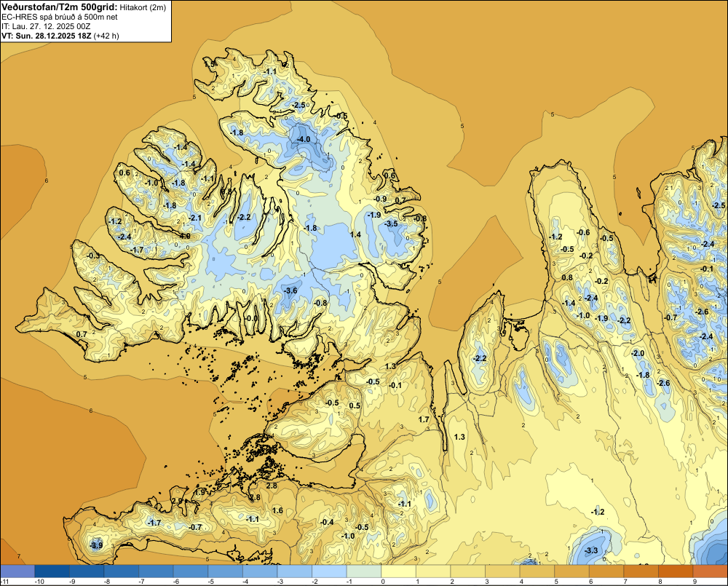
Task: Select the legend swatch between -2 and -1
Action: (x=329, y=571)
